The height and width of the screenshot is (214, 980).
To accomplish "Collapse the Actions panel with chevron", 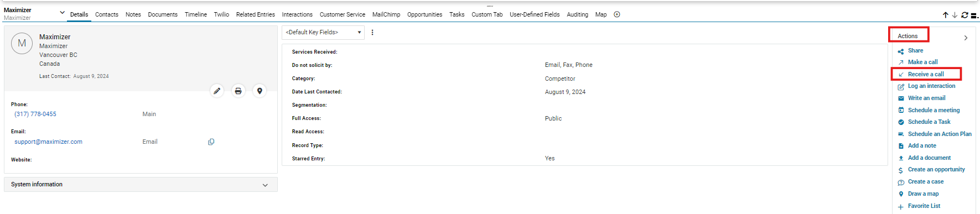I will (x=966, y=38).
